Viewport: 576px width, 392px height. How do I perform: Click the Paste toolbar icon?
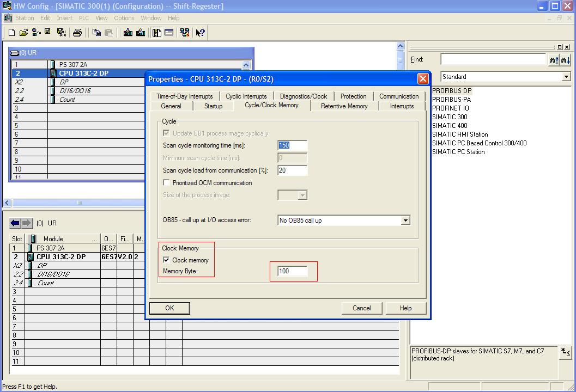[109, 33]
